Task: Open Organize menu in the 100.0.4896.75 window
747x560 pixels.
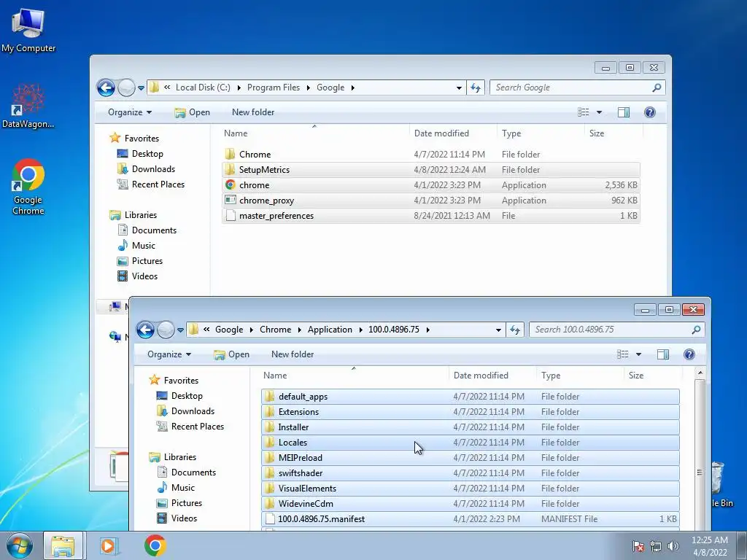Action: (x=169, y=354)
